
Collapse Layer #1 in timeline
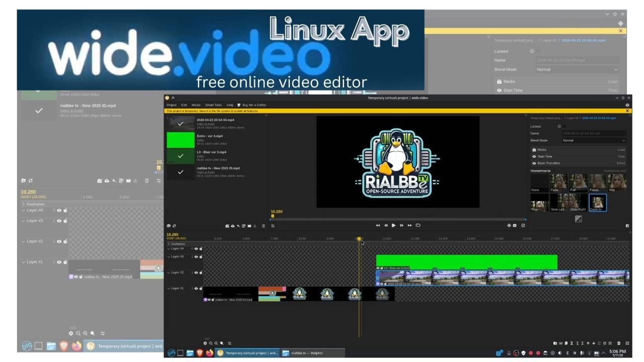[x=169, y=289]
